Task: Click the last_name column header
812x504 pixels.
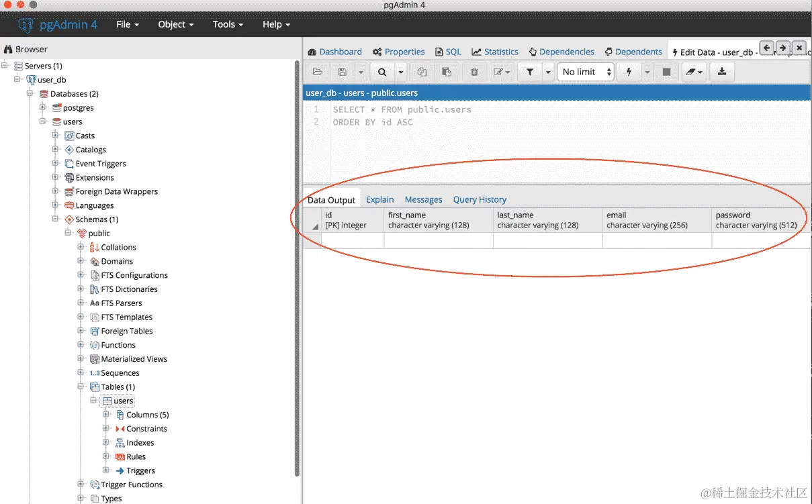Action: [x=548, y=220]
